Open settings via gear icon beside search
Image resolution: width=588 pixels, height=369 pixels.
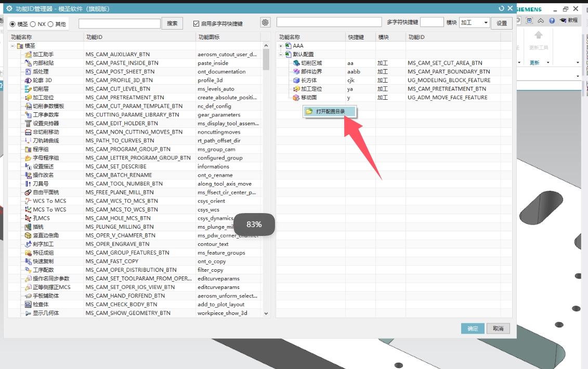pyautogui.click(x=265, y=22)
